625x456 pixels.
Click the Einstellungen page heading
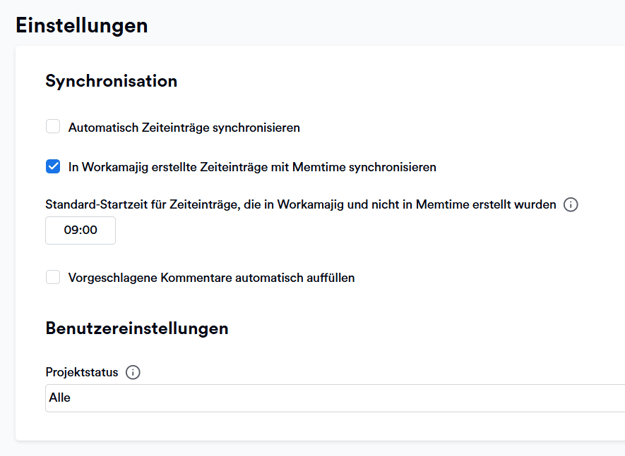pyautogui.click(x=82, y=25)
